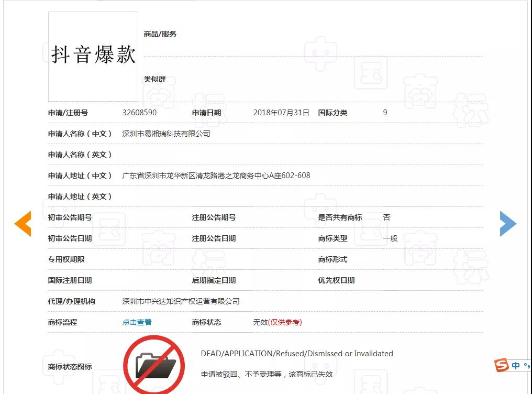Open the 点击查看 trademark flow link

pos(137,322)
